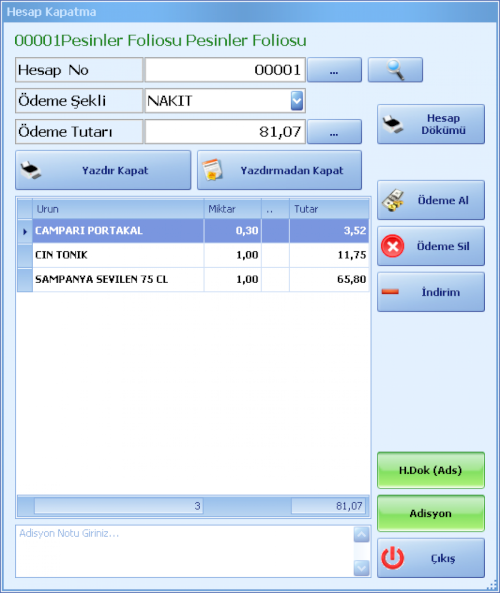The height and width of the screenshot is (593, 500).
Task: Click Ödeme Al button
Action: pyautogui.click(x=431, y=200)
